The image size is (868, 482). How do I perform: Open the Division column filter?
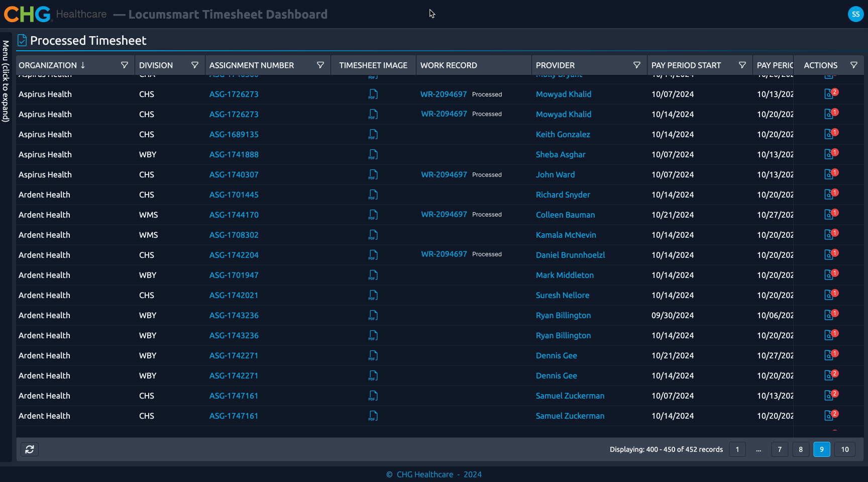[x=195, y=65]
